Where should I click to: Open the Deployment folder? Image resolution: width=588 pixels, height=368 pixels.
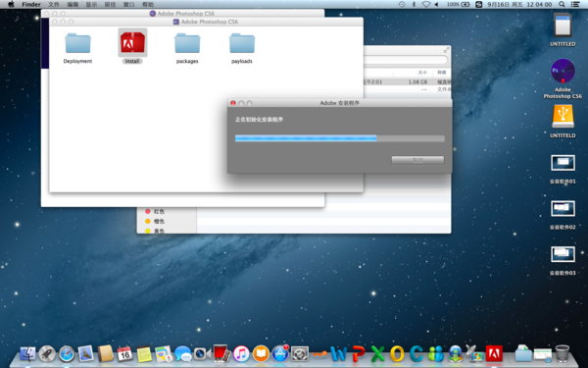click(x=77, y=43)
